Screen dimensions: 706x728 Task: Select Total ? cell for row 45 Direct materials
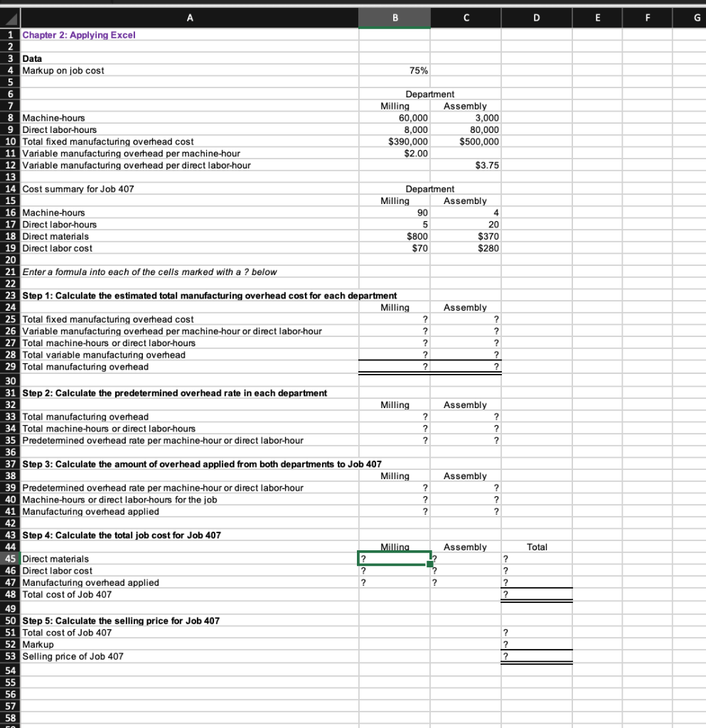click(537, 559)
